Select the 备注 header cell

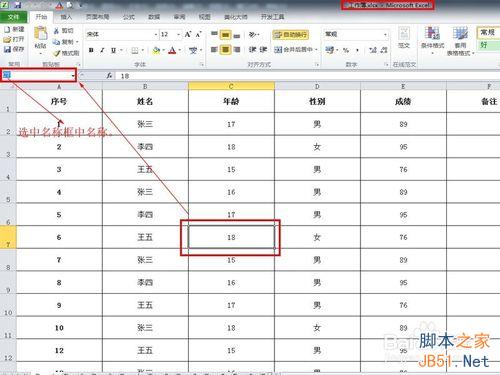tap(473, 101)
